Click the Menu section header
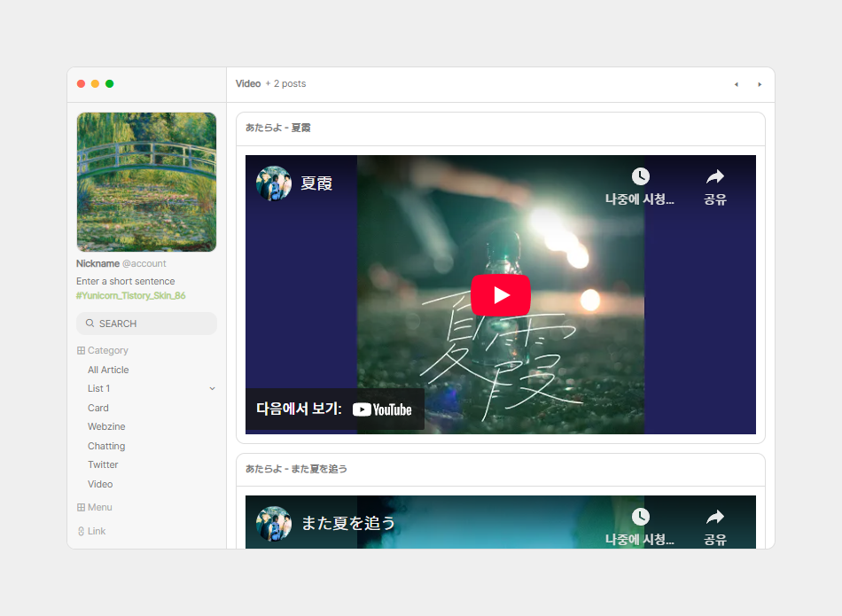Screen dimensions: 842x616 tap(100, 507)
